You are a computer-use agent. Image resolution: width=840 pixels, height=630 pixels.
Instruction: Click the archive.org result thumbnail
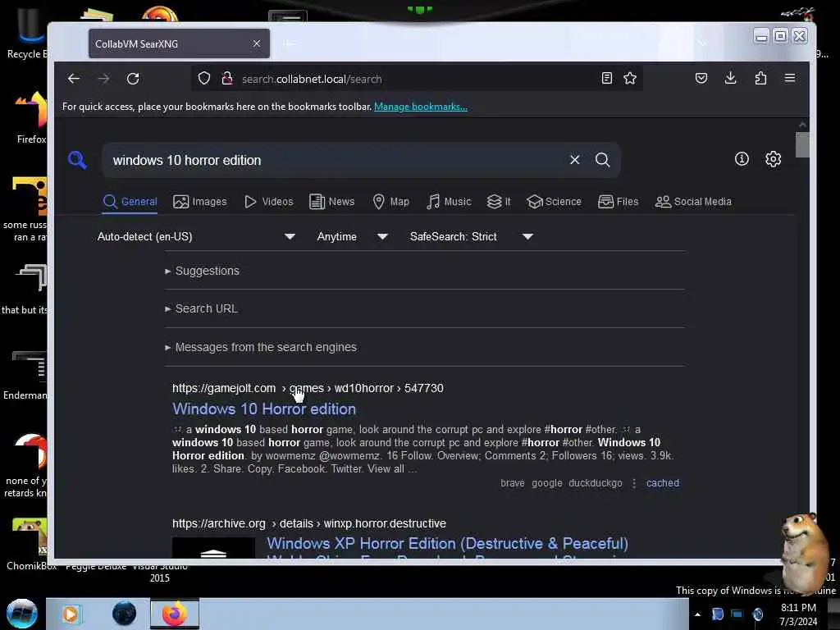213,547
